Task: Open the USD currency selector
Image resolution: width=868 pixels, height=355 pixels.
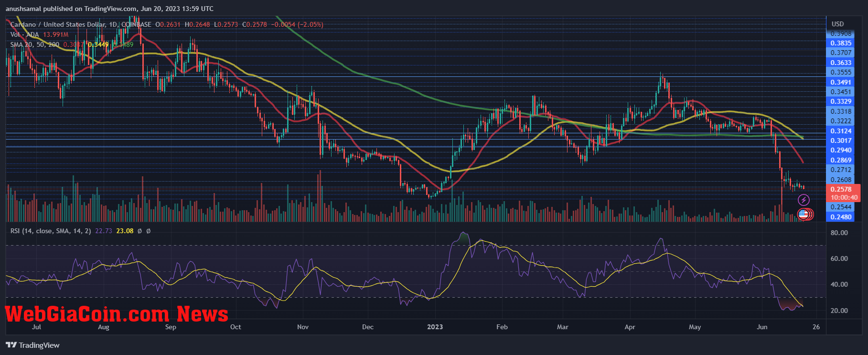Action: [x=838, y=24]
